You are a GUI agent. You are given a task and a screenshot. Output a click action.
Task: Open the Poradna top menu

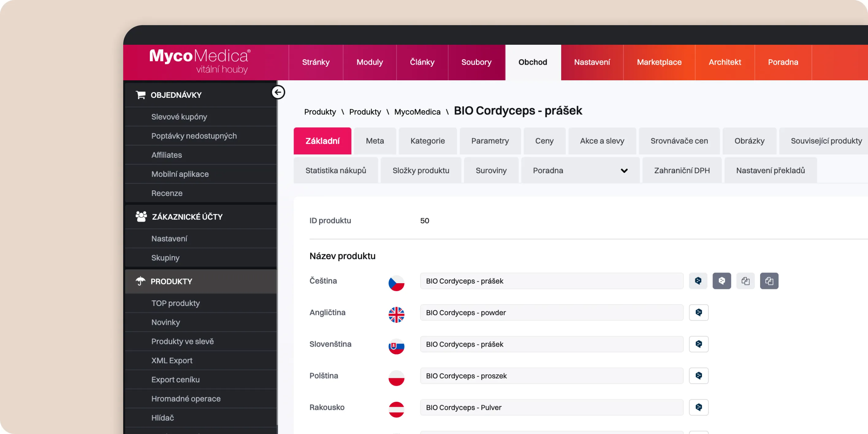tap(783, 62)
